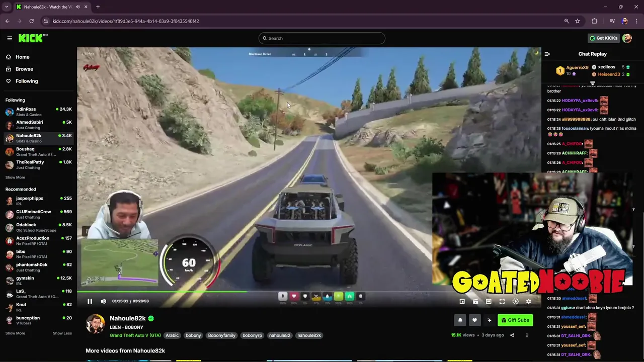Screen dimensions: 644x362
Task: Click the Nahoule82k channel avatar
Action: 95,324
